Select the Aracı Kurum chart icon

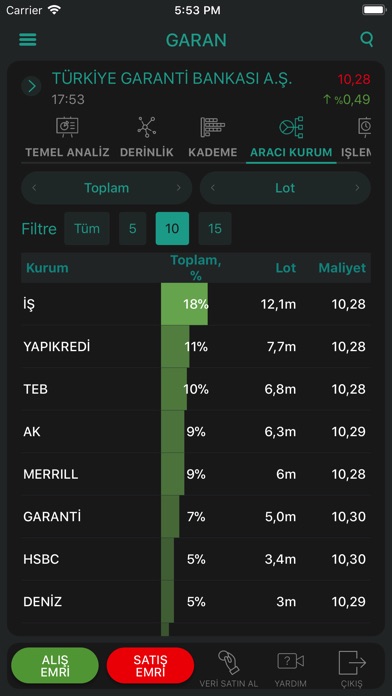[291, 127]
